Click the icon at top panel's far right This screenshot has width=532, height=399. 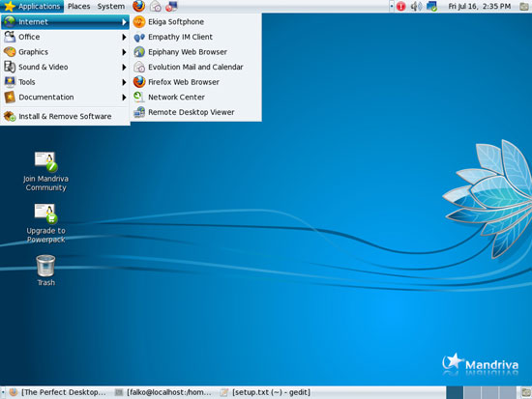(524, 6)
